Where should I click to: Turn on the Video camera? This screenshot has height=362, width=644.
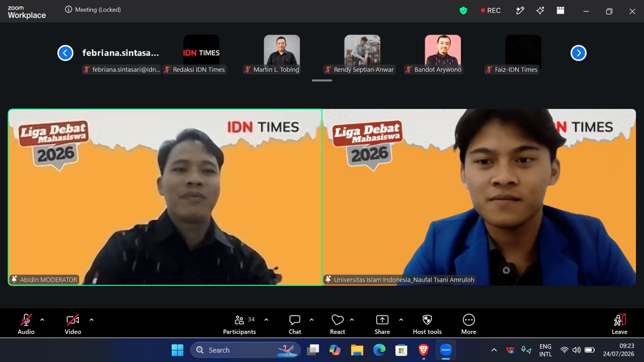(73, 320)
